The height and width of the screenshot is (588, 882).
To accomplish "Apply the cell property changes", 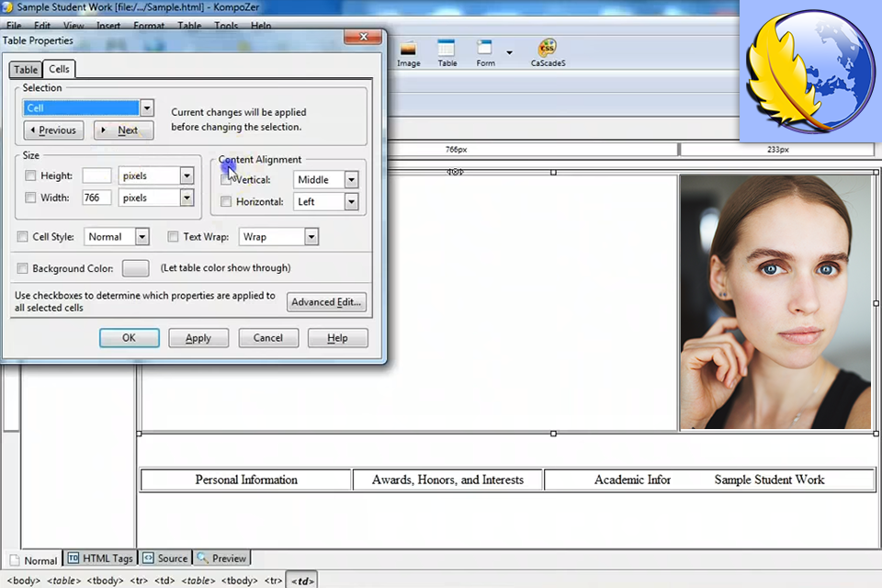I will point(198,337).
